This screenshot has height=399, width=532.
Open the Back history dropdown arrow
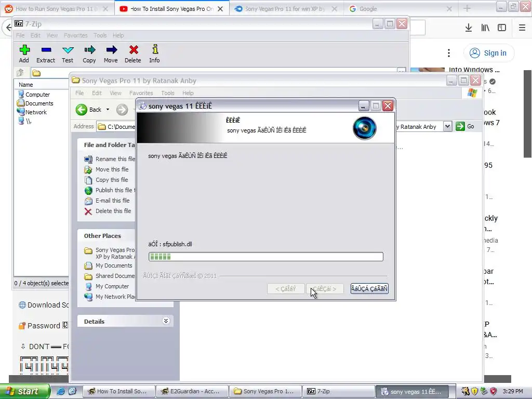point(108,110)
